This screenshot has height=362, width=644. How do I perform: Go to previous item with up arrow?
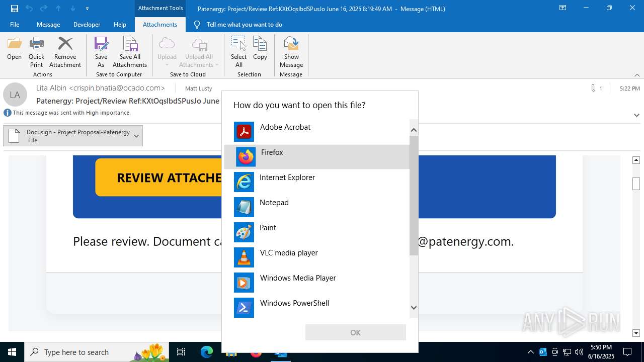(x=58, y=8)
